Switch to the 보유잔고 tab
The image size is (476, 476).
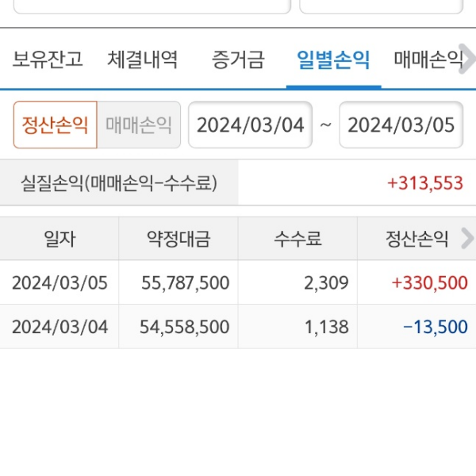(x=48, y=59)
